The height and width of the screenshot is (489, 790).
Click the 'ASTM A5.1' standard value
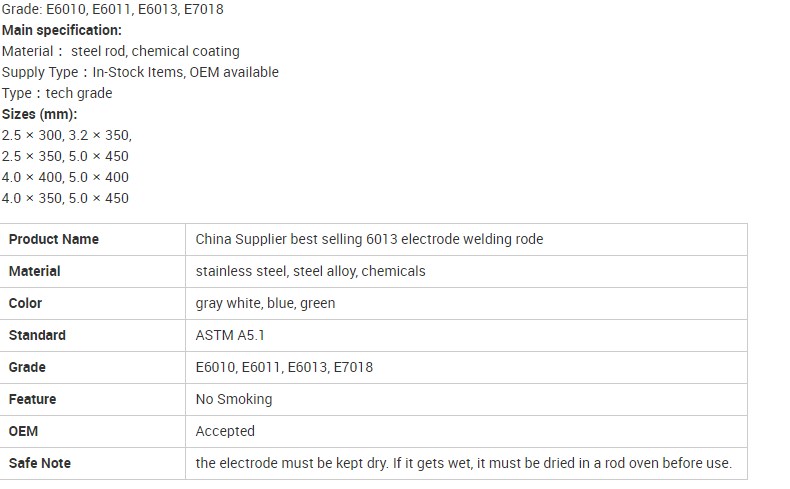click(230, 335)
